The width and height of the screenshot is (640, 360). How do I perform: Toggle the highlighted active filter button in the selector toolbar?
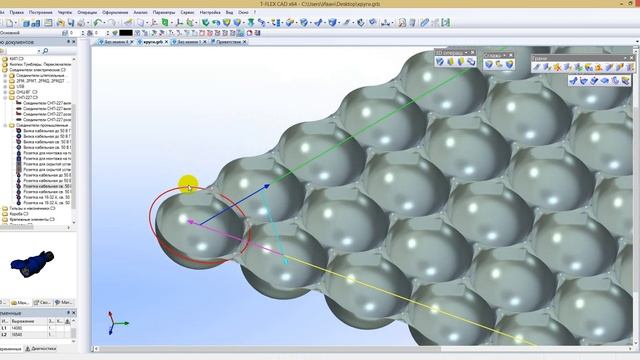(x=240, y=33)
